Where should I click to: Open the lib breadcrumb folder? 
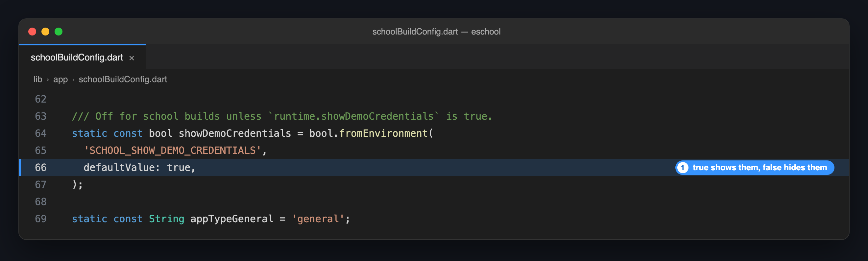coord(38,79)
